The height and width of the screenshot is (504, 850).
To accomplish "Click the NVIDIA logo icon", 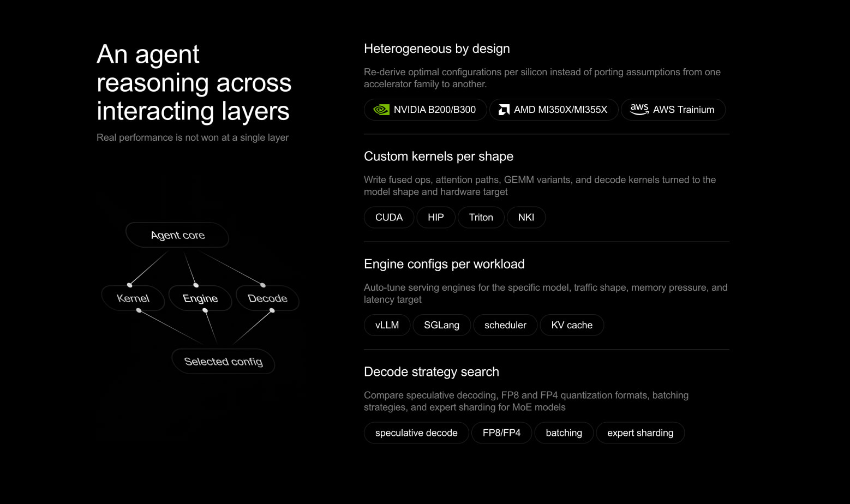I will [x=381, y=110].
